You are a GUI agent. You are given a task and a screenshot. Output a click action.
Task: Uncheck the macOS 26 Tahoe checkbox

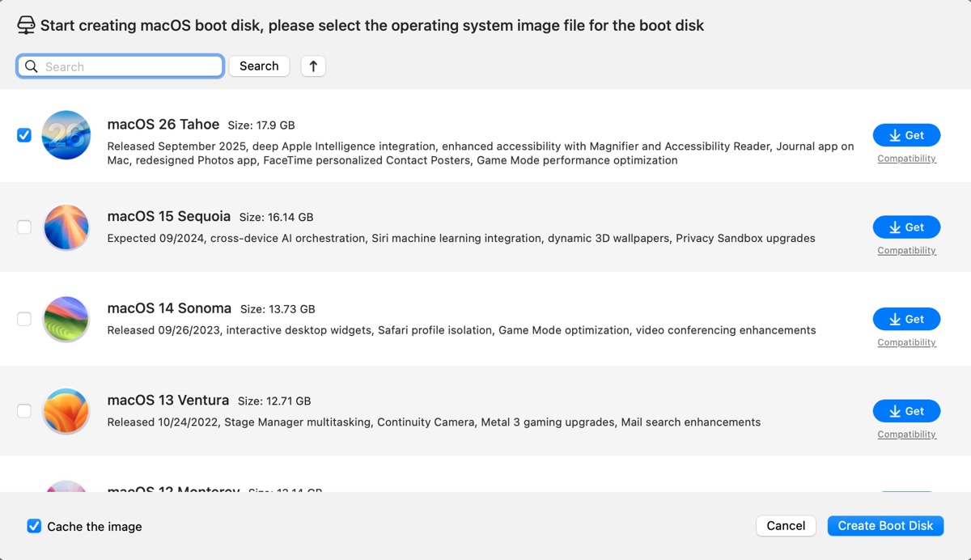24,135
